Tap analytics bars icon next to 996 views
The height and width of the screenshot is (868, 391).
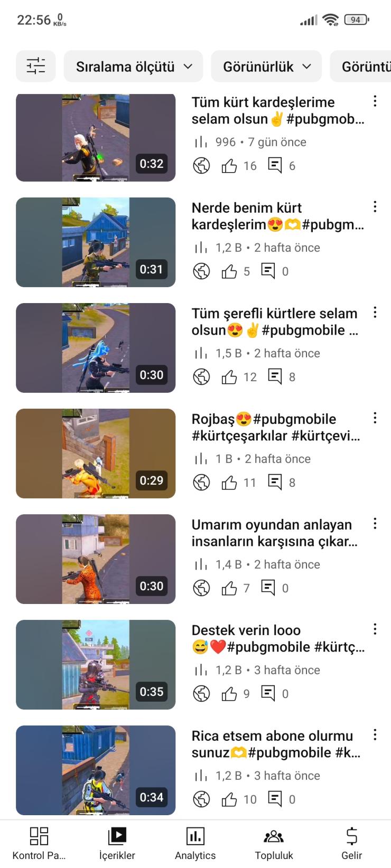[x=201, y=142]
